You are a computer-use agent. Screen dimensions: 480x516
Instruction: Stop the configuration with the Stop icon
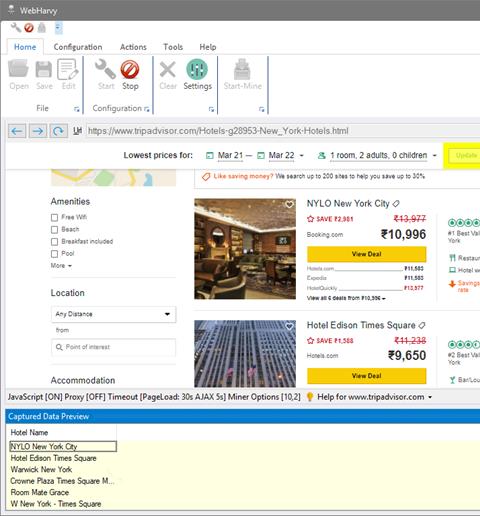click(130, 74)
